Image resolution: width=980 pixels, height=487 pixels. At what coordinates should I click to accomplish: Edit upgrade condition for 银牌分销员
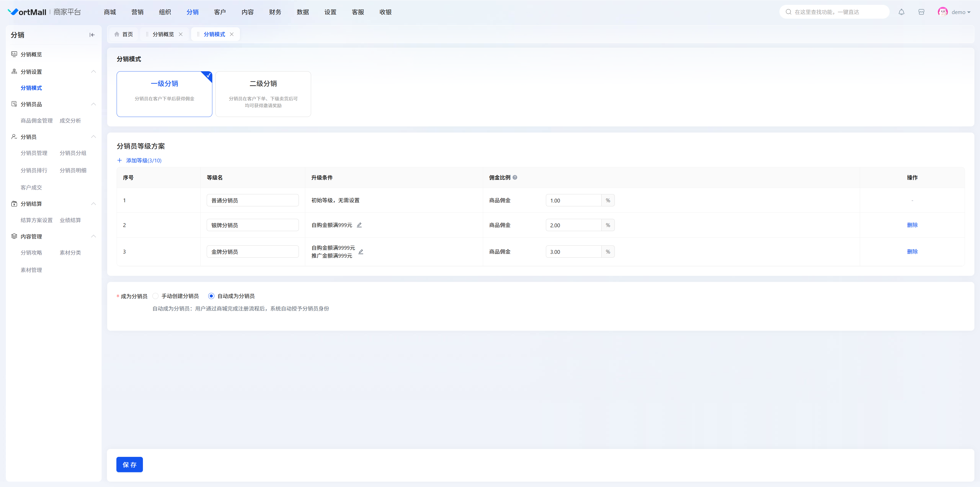click(359, 225)
